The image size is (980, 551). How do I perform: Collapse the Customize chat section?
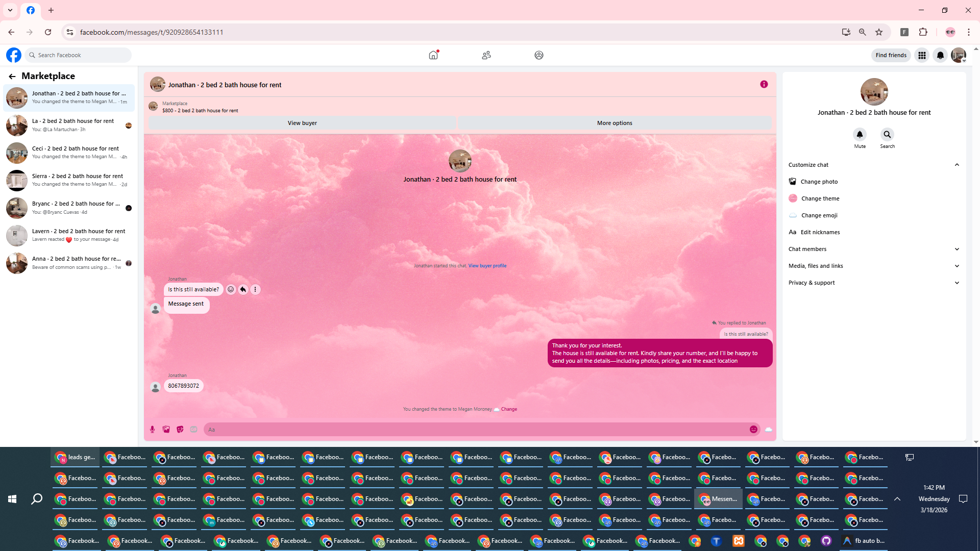pyautogui.click(x=957, y=165)
